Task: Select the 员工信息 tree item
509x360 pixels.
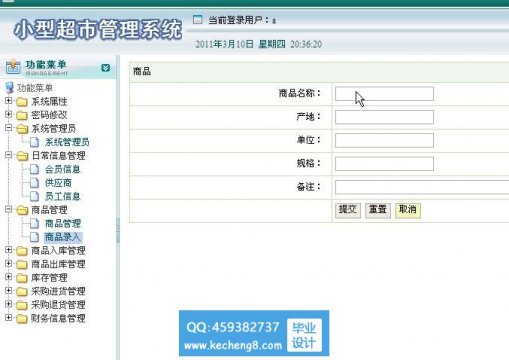Action: pos(62,196)
